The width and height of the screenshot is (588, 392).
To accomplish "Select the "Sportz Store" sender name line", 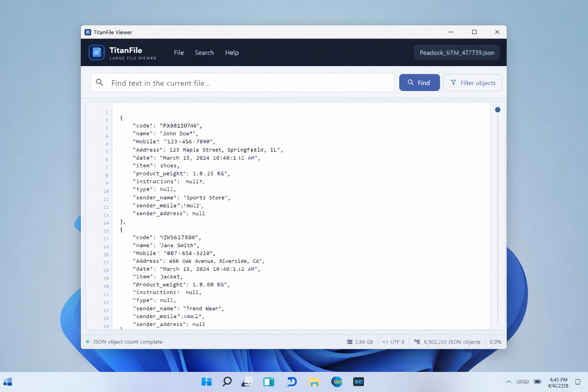I will pos(181,198).
